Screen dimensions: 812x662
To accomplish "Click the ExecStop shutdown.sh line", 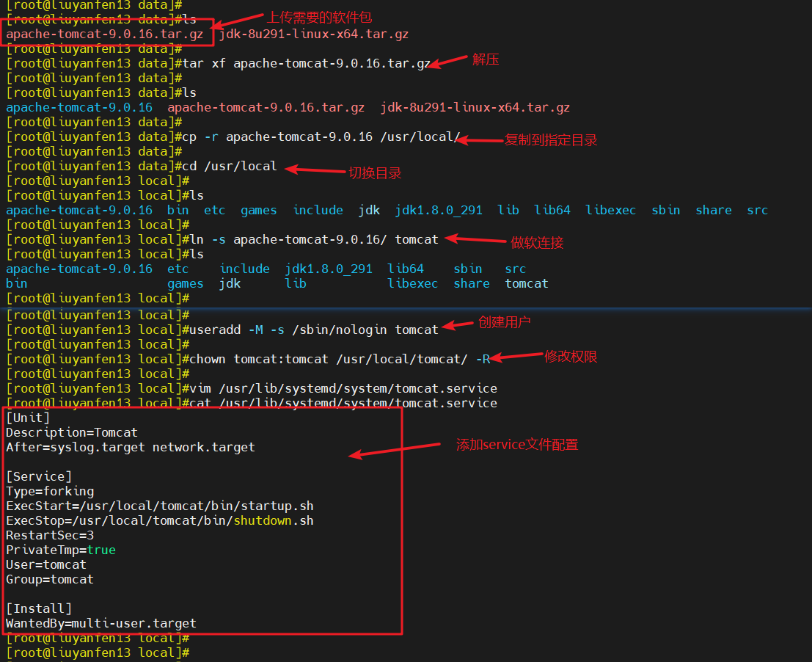I will (160, 520).
